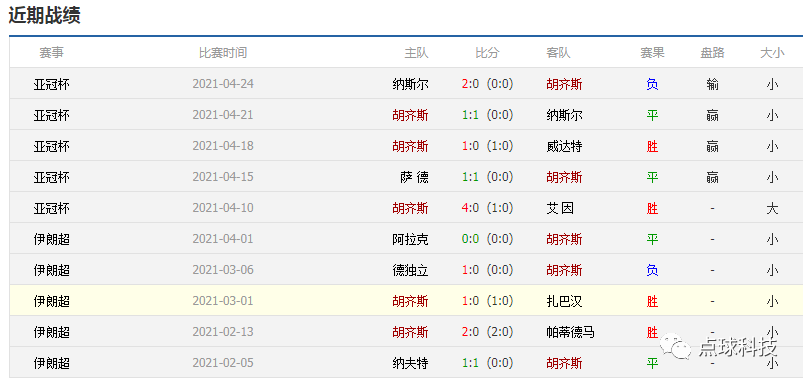Screen dimensions: 803x382
Task: Open home team 纳斯尔 on 2021-04-24
Action: pos(410,84)
